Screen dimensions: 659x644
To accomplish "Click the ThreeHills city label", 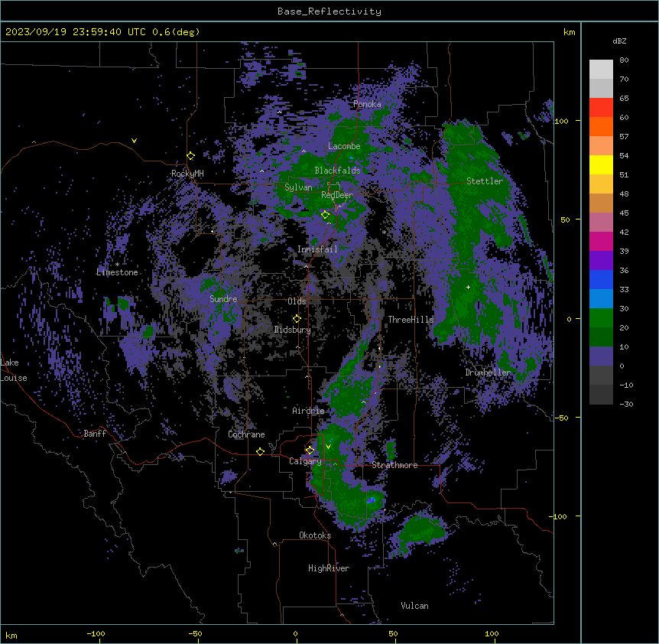I will tap(411, 320).
